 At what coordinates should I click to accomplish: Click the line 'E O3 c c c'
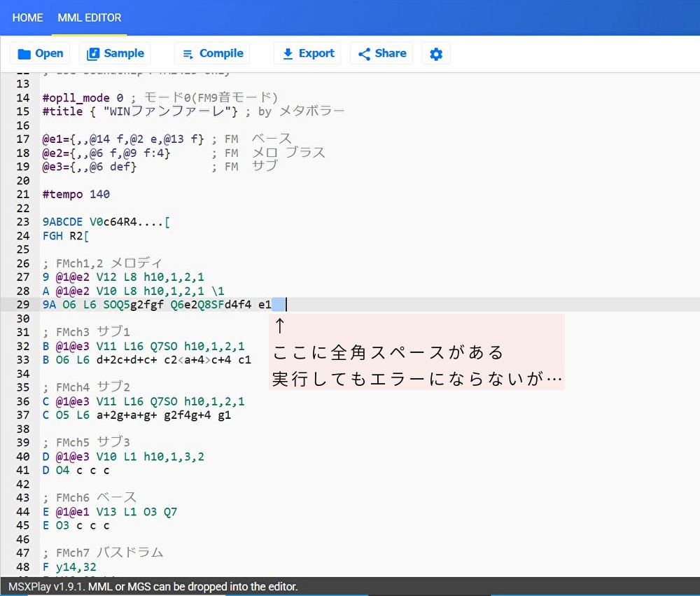click(x=76, y=525)
